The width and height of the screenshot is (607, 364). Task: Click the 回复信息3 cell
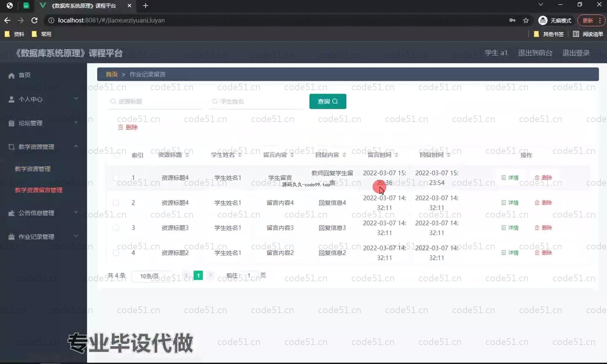[332, 228]
